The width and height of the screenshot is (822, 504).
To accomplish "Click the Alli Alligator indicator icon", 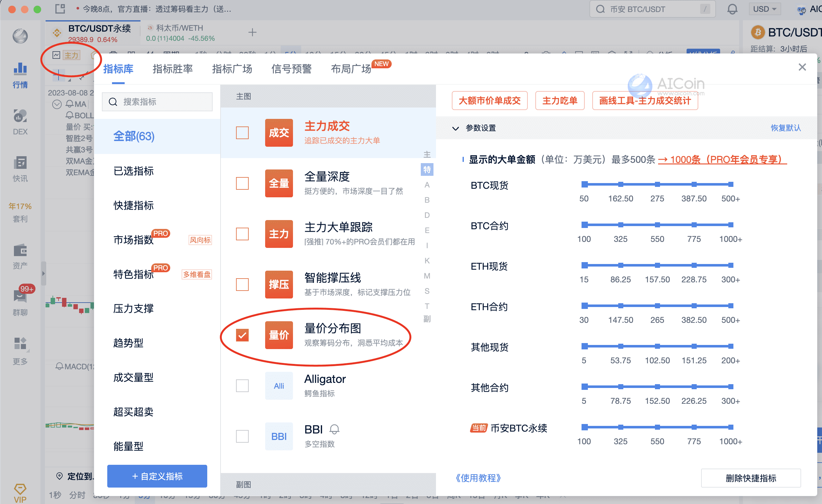I will [279, 386].
